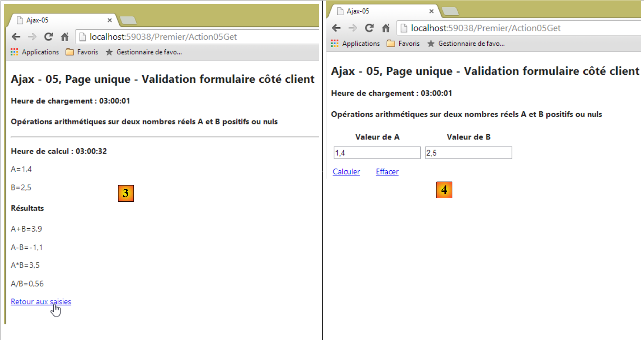Click the back arrow in right browser
Screen dimensions: 644x340
pos(336,28)
